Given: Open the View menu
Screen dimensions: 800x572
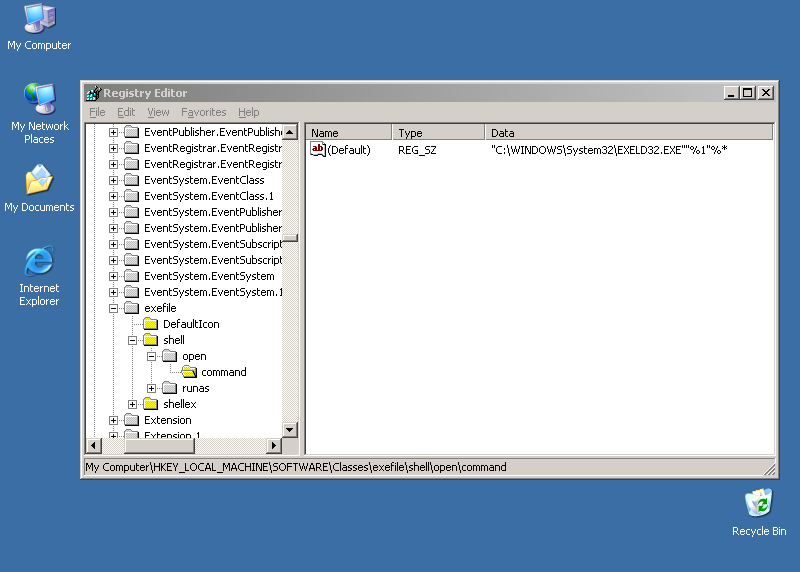Looking at the screenshot, I should tap(158, 112).
